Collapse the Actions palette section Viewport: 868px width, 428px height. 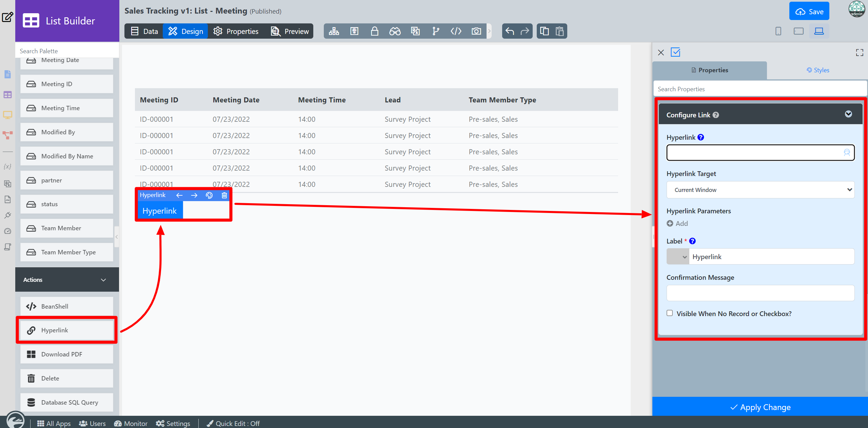pyautogui.click(x=103, y=280)
